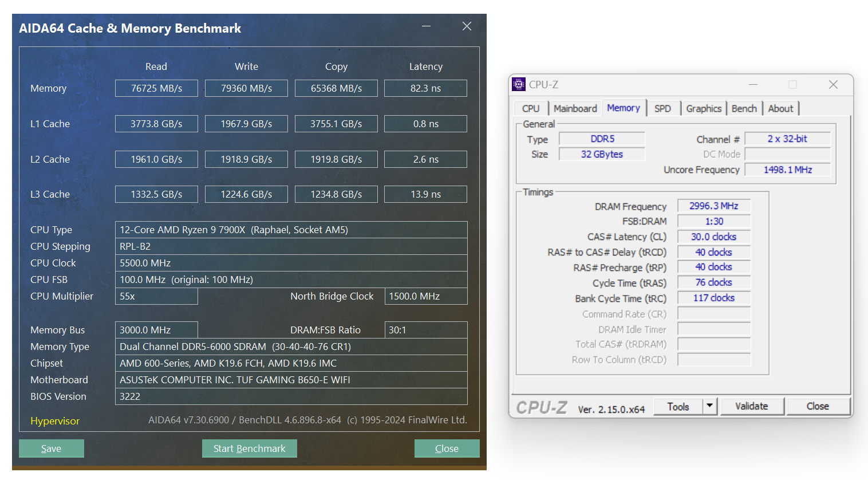The width and height of the screenshot is (868, 480).
Task: Minimize the CPU-Z window
Action: [x=753, y=85]
